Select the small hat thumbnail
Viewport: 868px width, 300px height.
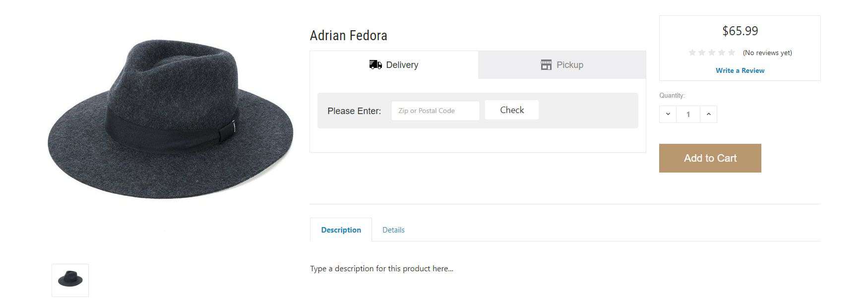(70, 280)
